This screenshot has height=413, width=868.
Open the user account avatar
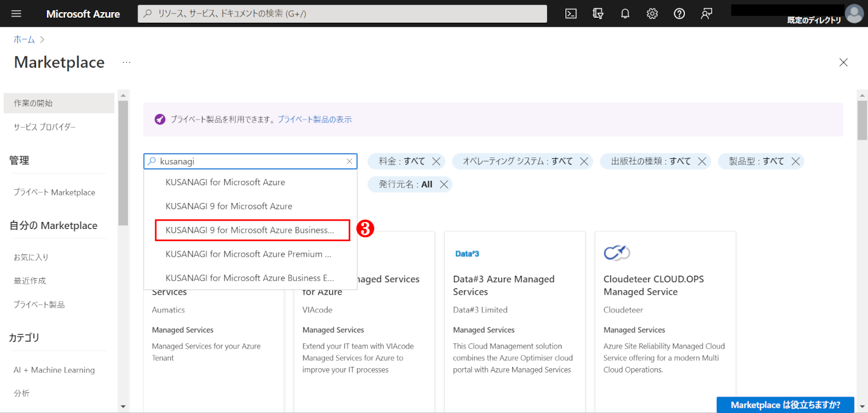[854, 13]
